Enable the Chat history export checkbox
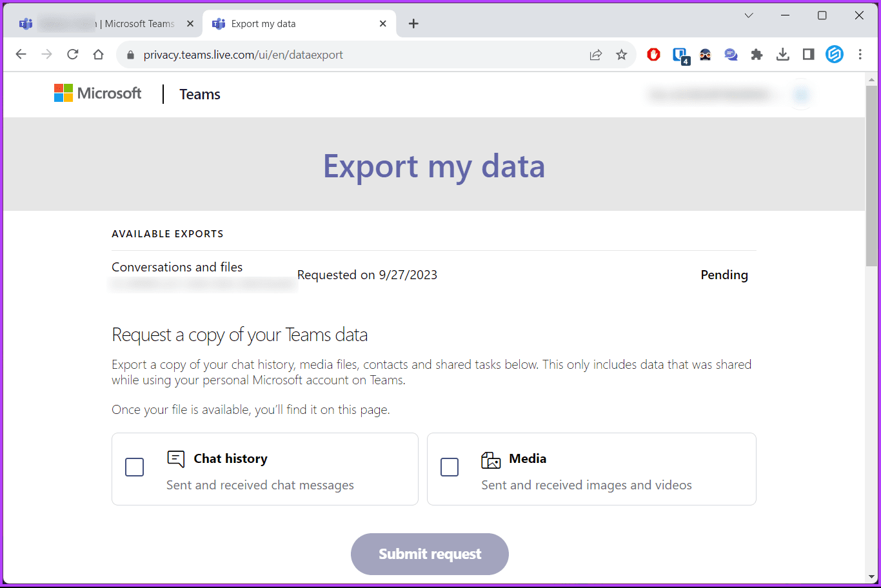 click(x=135, y=467)
